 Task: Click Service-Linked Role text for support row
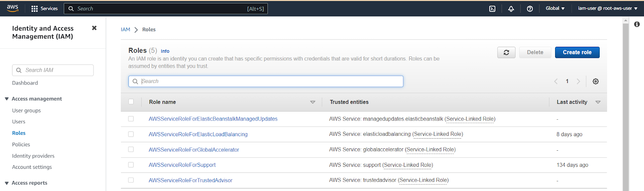[408, 165]
